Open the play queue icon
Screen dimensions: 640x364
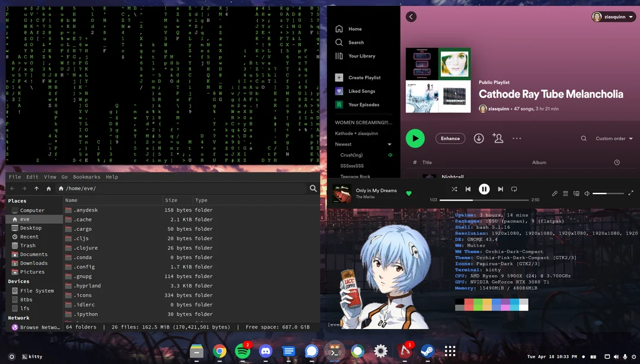(565, 193)
